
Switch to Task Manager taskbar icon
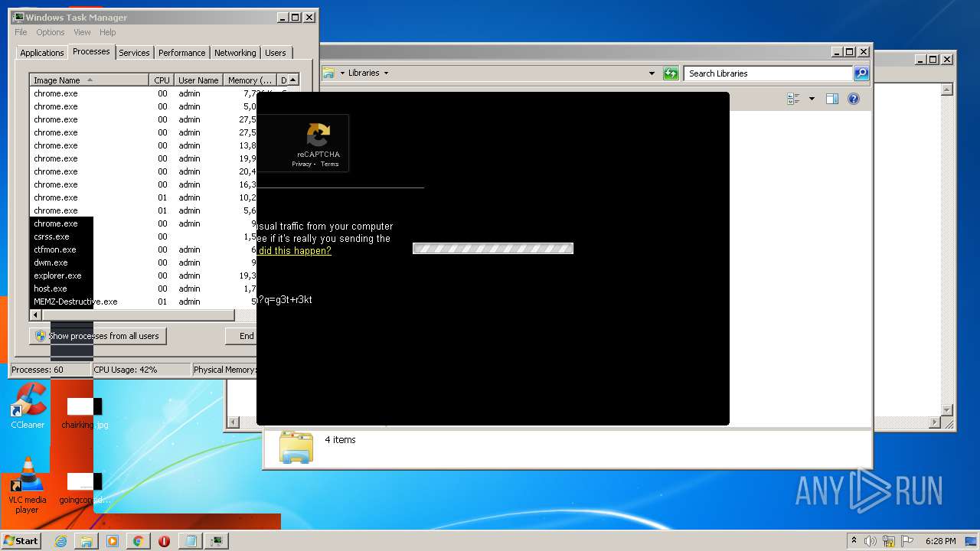[217, 541]
